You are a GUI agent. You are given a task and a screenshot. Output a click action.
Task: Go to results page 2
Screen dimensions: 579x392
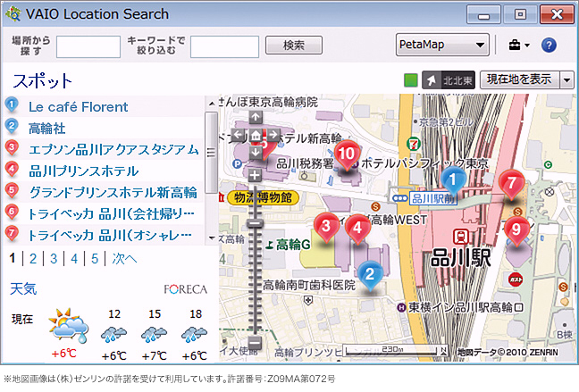pyautogui.click(x=32, y=259)
